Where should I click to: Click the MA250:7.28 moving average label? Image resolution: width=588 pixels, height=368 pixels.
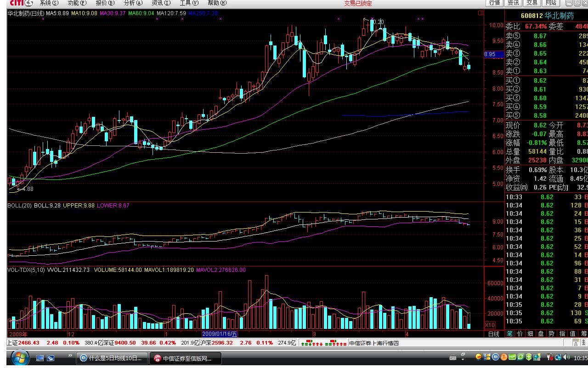tap(203, 13)
